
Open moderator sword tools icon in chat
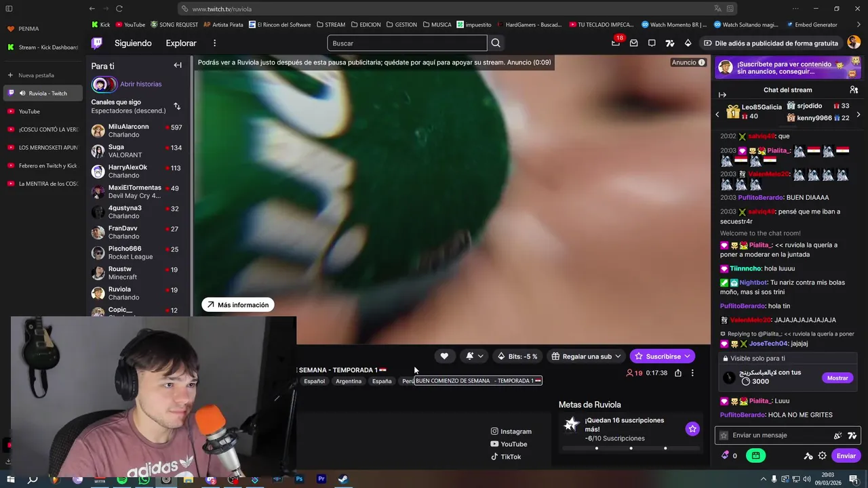808,455
